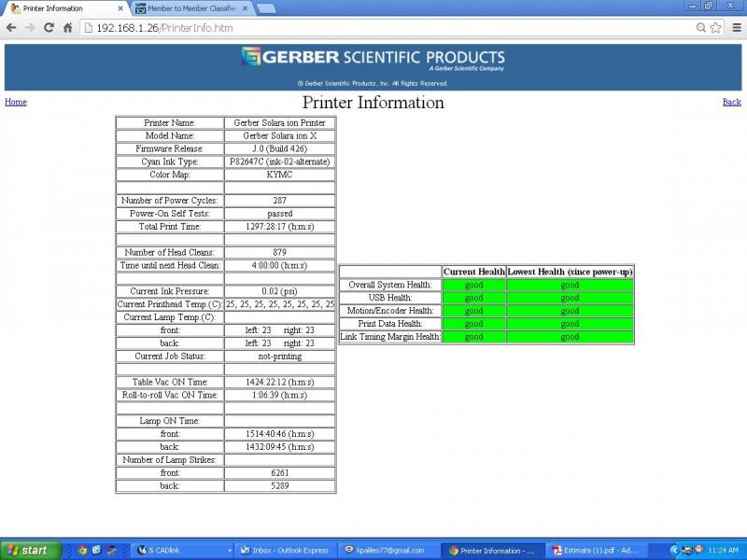Select back lamp strikes value '5289'

(279, 485)
